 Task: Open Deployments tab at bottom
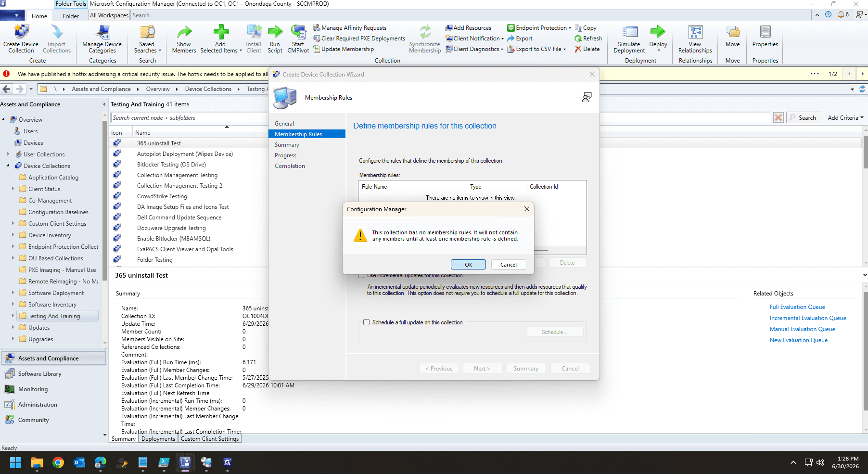[x=158, y=439]
